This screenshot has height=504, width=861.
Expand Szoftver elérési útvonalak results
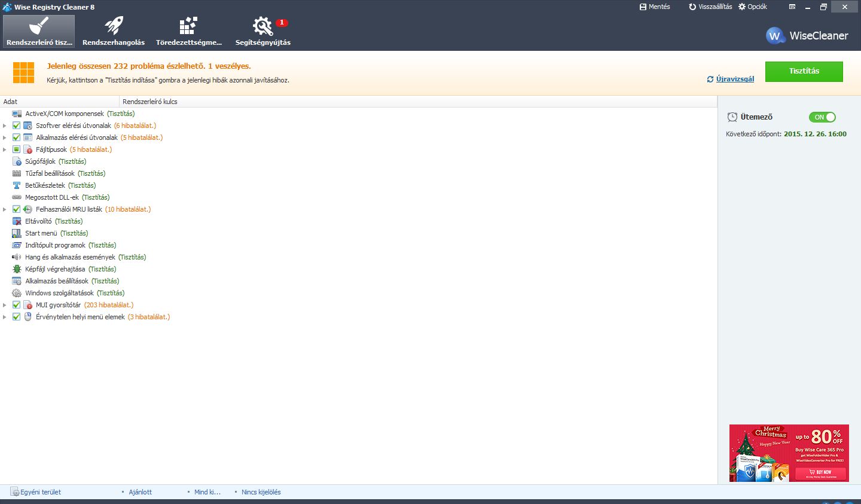click(x=5, y=126)
